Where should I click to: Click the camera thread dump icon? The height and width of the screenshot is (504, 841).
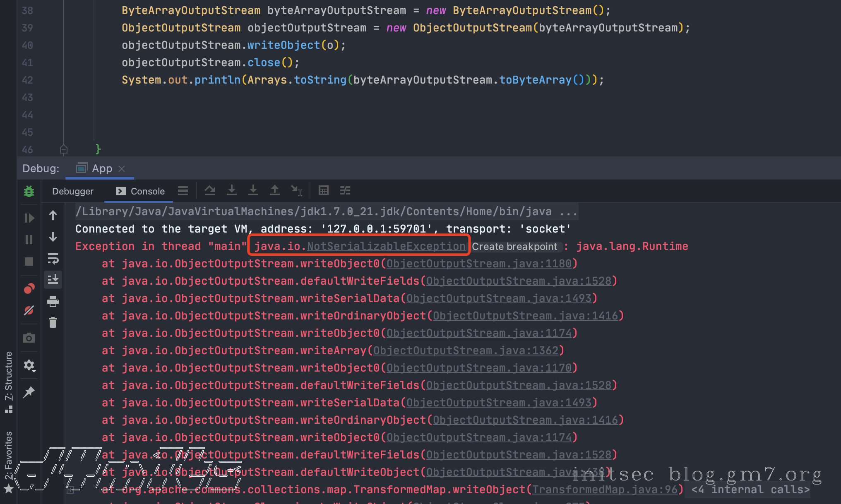click(29, 338)
